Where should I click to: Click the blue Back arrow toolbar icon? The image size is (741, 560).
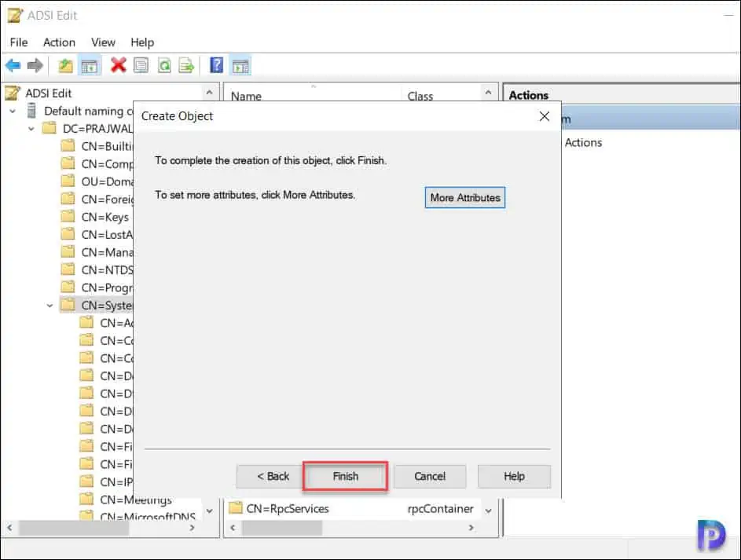tap(13, 65)
